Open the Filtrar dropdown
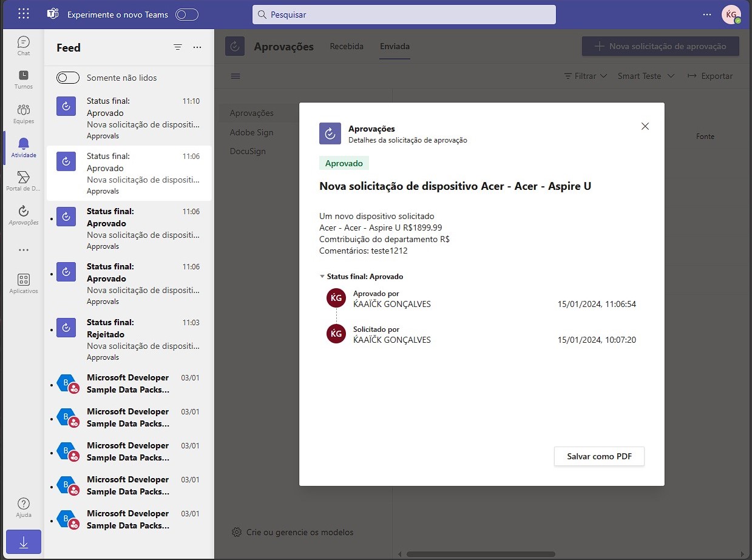 click(586, 76)
